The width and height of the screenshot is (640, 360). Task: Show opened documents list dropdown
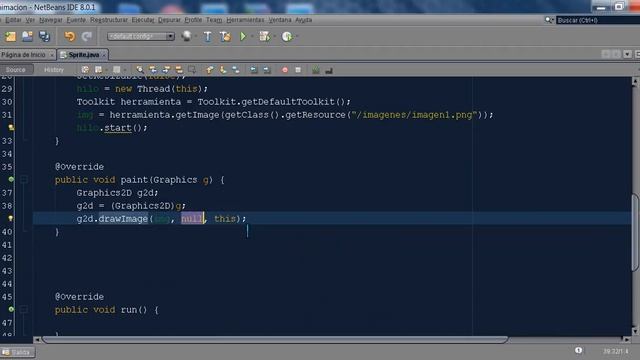627,54
